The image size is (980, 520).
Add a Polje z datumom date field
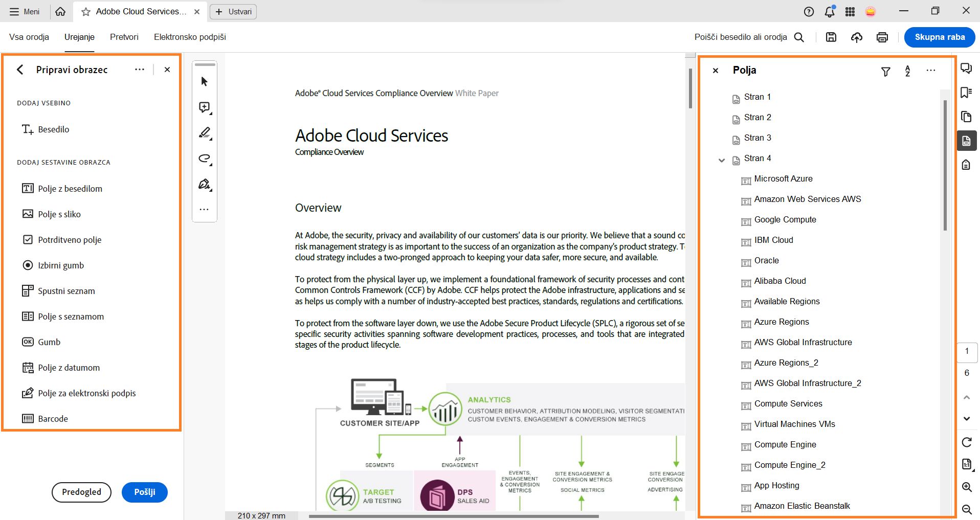tap(60, 368)
